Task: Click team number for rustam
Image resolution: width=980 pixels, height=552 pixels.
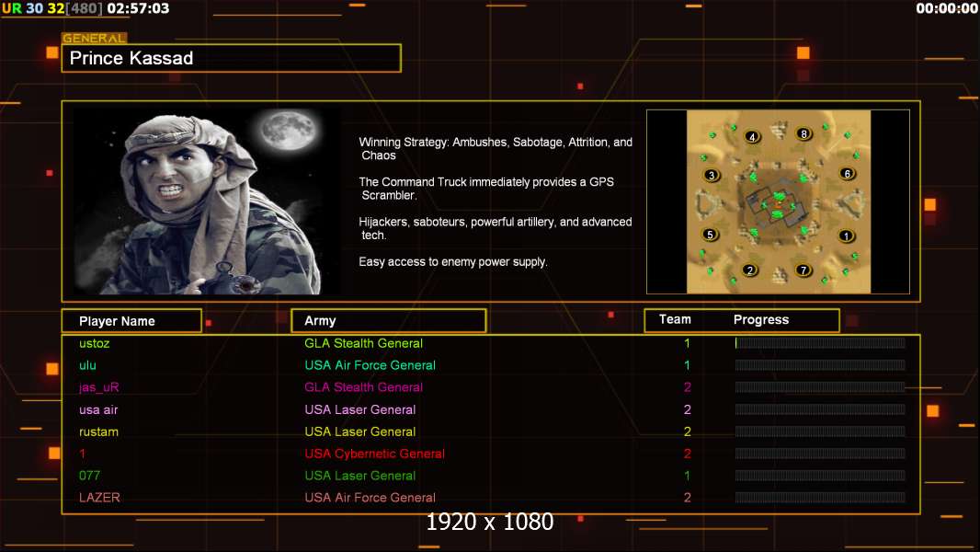Action: [688, 431]
